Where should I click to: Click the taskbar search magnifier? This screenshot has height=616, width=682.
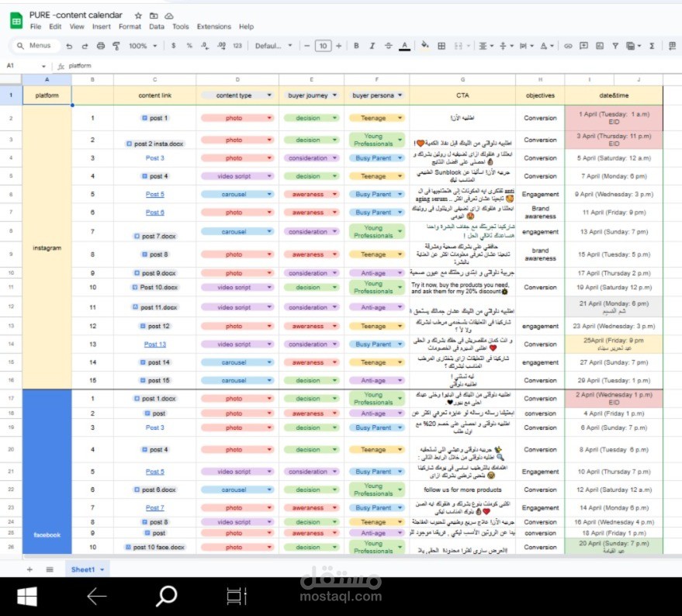pos(166,596)
